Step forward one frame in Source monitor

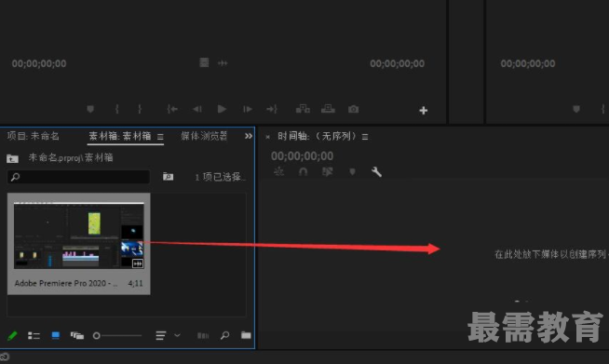coord(248,109)
